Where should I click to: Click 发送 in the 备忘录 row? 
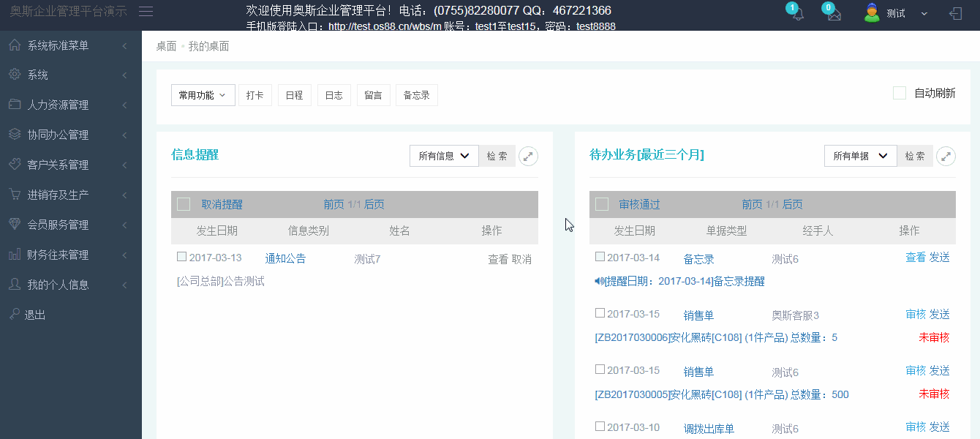click(940, 257)
